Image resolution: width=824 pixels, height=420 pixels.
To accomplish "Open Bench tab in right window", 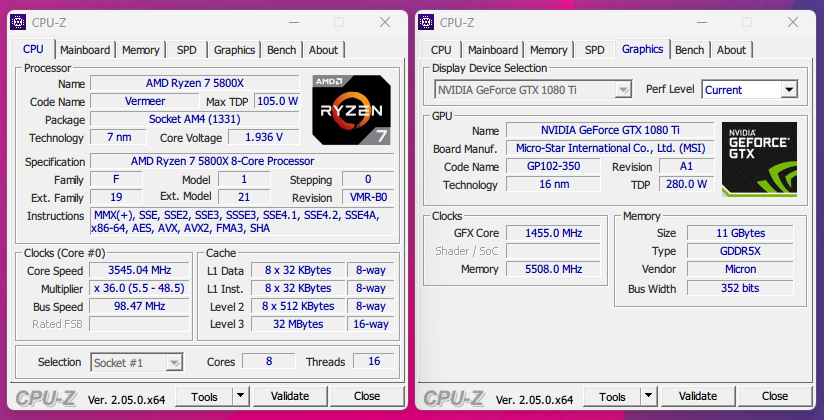I will tap(689, 50).
